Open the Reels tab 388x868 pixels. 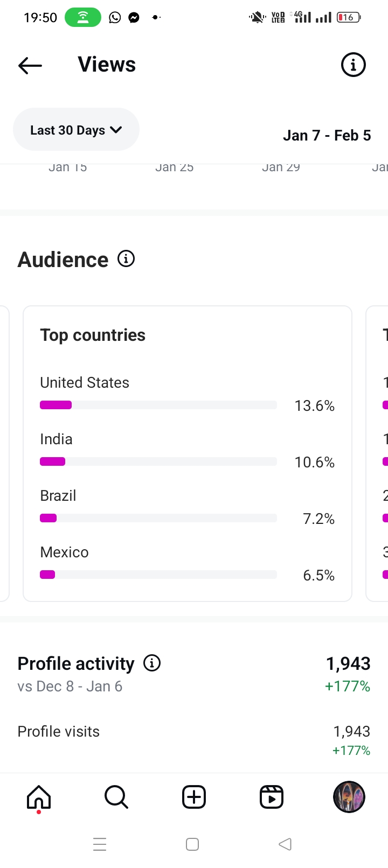(272, 797)
